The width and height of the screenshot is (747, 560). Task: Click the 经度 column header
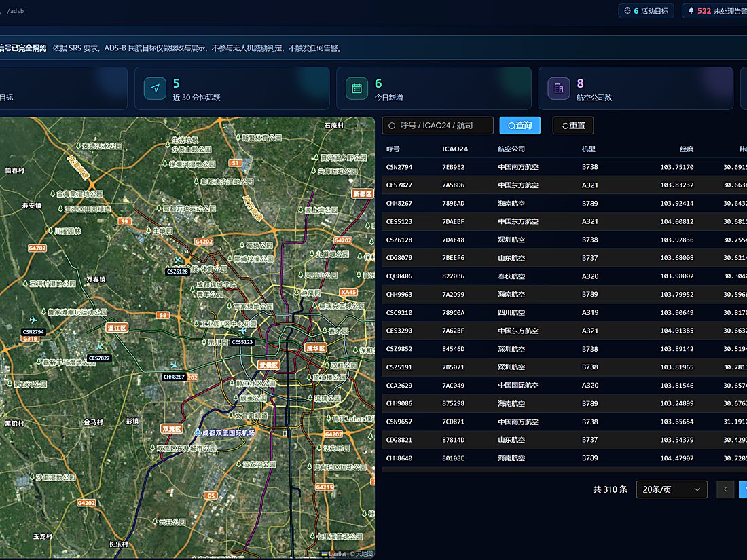click(x=687, y=149)
